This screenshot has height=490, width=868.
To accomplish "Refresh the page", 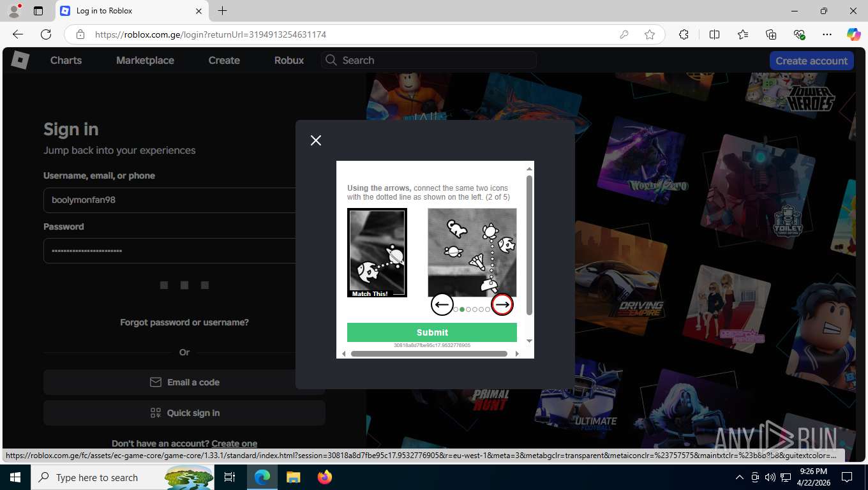I will click(x=46, y=34).
